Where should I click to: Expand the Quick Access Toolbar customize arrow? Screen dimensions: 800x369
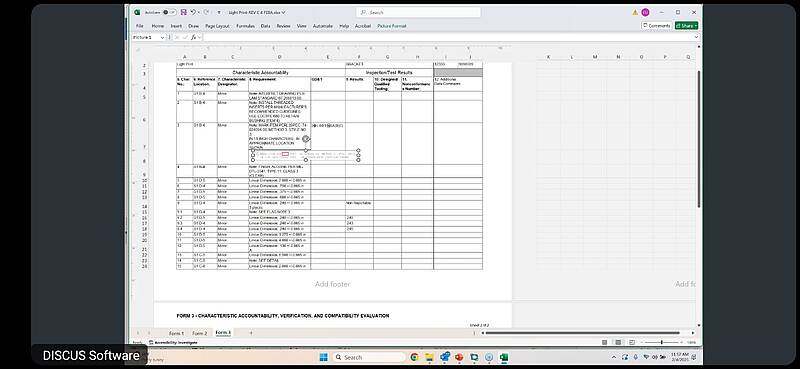coord(219,12)
